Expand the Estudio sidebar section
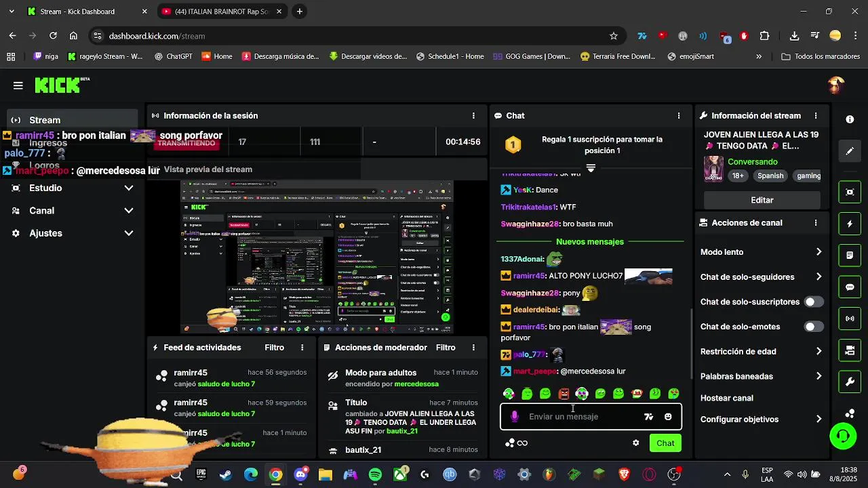The image size is (868, 488). coord(73,188)
